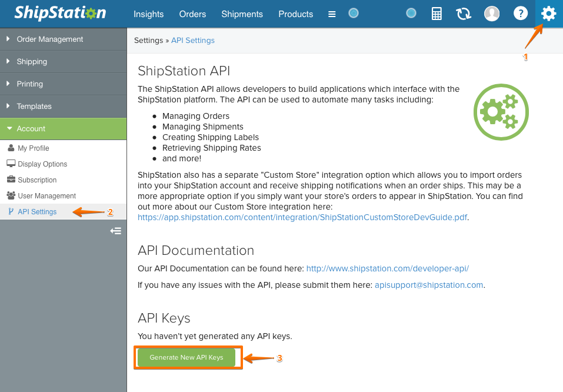
Task: Open the user account avatar icon
Action: pos(492,14)
